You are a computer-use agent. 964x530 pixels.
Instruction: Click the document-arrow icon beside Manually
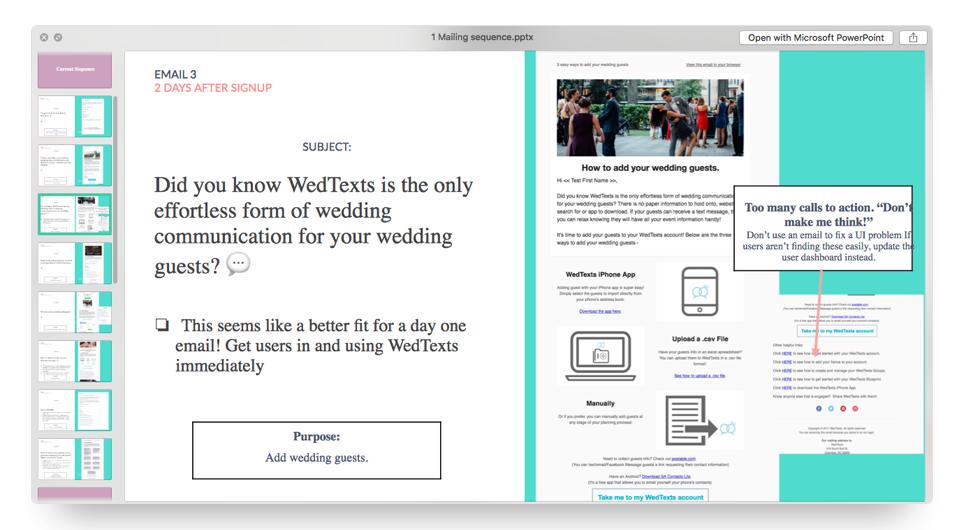tap(701, 421)
